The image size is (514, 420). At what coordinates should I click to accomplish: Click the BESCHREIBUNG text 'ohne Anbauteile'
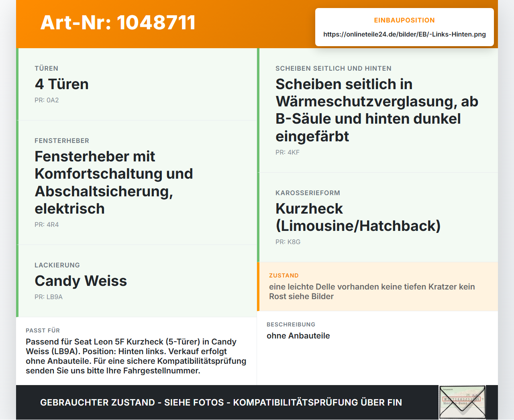coord(298,336)
